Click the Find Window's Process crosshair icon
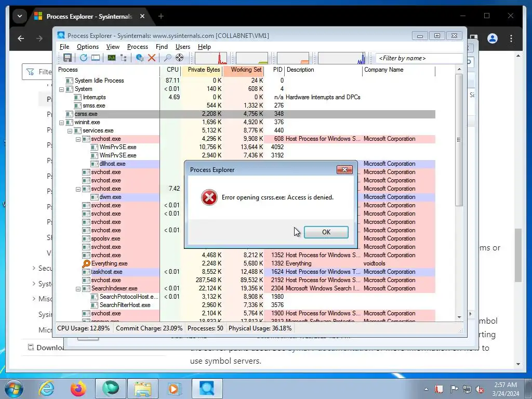The height and width of the screenshot is (399, 532). (x=179, y=58)
